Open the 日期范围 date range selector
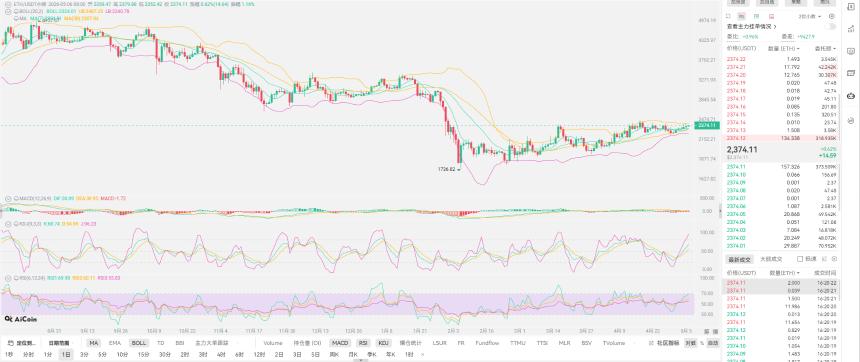The height and width of the screenshot is (362, 860). click(59, 343)
